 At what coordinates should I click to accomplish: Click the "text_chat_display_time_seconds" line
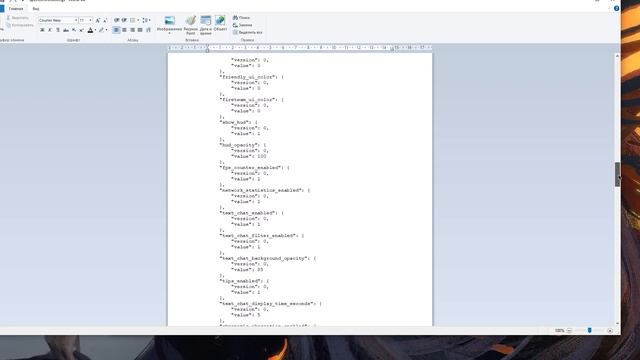(271, 304)
